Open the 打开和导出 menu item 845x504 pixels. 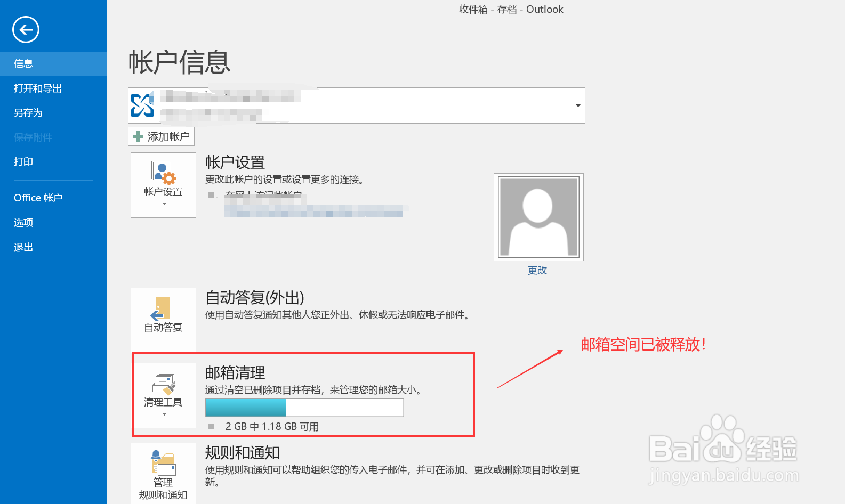[x=53, y=88]
